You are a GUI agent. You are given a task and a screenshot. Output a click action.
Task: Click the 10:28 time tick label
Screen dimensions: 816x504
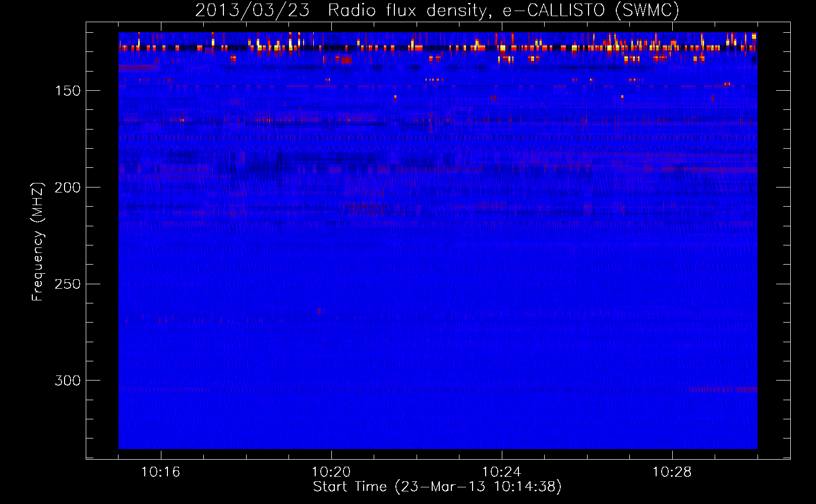[672, 472]
